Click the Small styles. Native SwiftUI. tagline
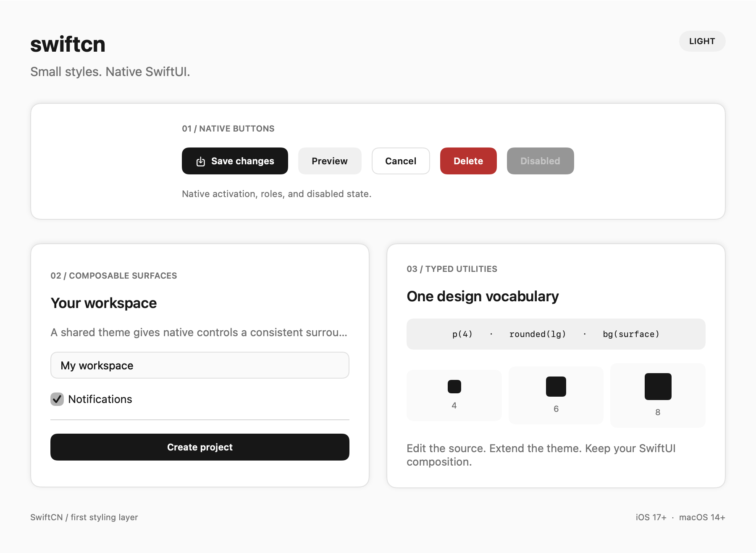 (110, 72)
